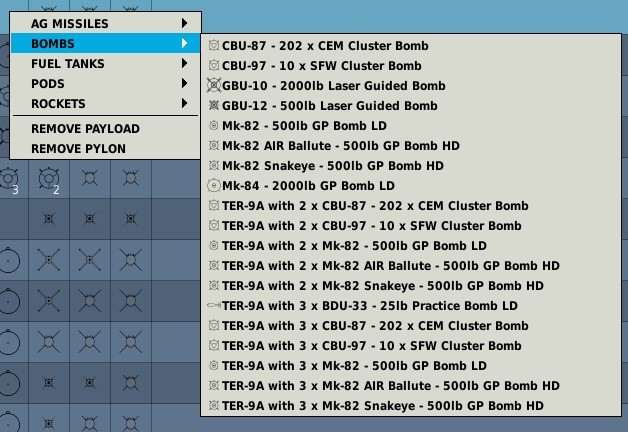Select TER-9A with 2 x CBU-97
This screenshot has height=432, width=628.
tap(411, 226)
